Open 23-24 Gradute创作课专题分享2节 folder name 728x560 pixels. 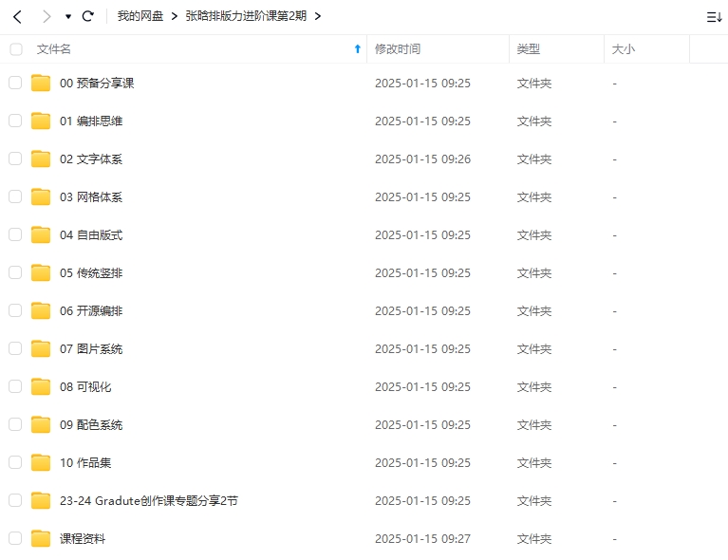click(x=148, y=501)
